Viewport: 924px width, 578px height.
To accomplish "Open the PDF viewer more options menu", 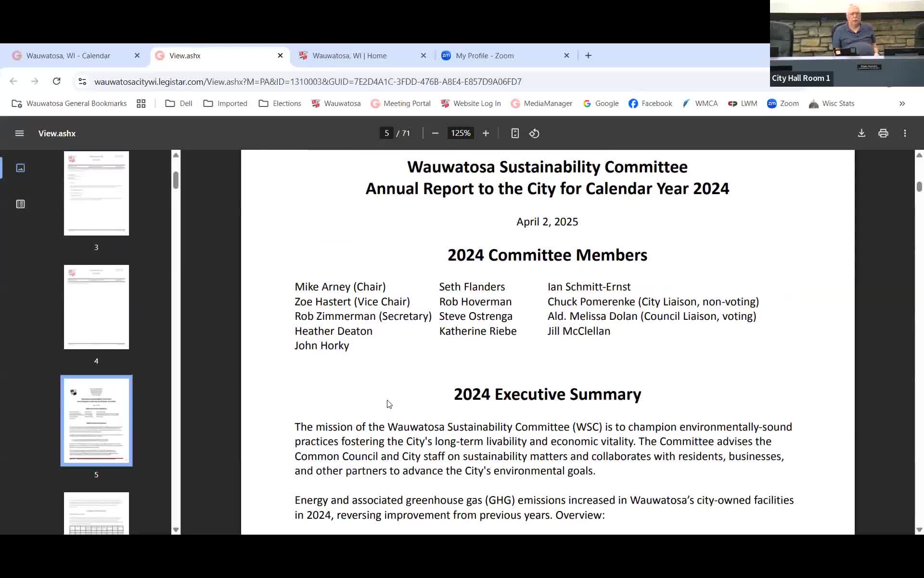I will [905, 133].
